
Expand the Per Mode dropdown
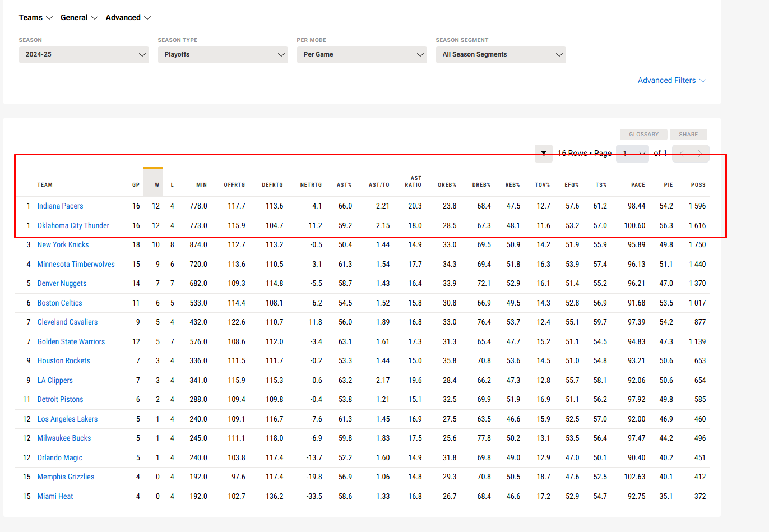pyautogui.click(x=362, y=54)
